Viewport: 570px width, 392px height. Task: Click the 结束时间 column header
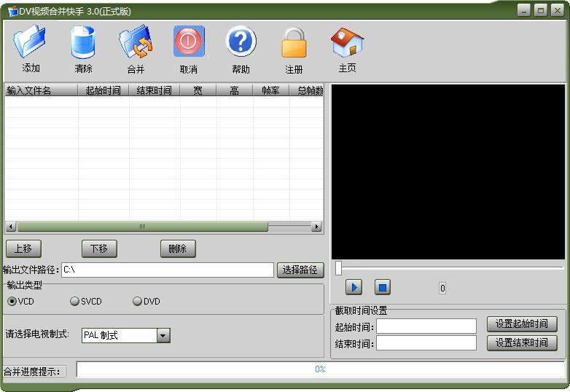[x=154, y=90]
